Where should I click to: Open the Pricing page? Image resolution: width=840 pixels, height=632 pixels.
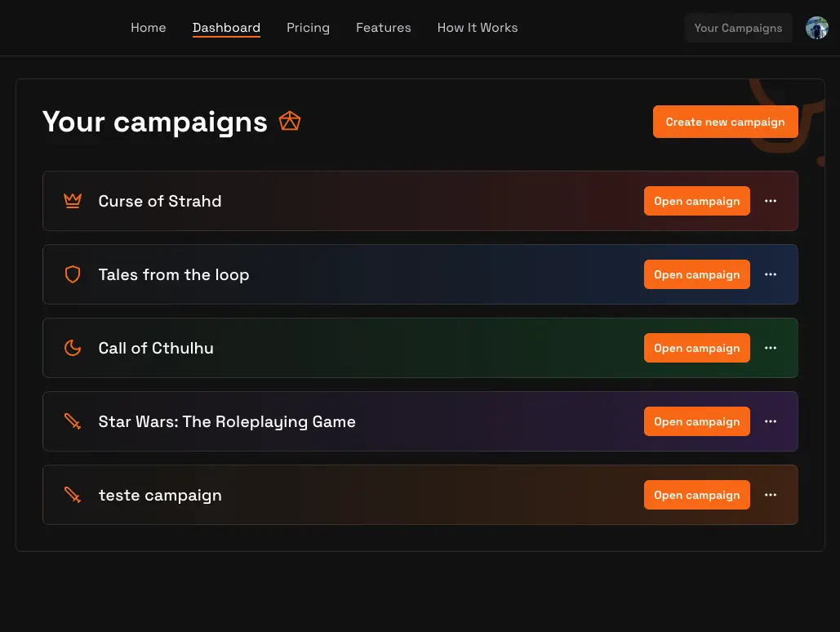coord(308,27)
